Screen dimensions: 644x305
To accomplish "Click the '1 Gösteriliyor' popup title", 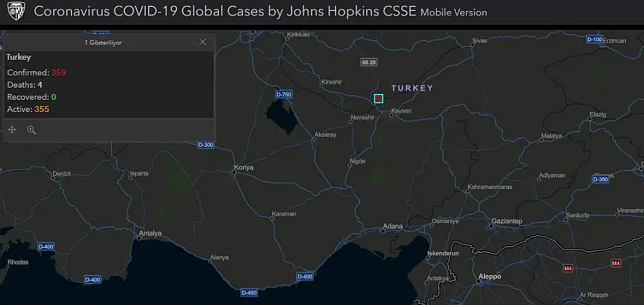I will tap(103, 42).
